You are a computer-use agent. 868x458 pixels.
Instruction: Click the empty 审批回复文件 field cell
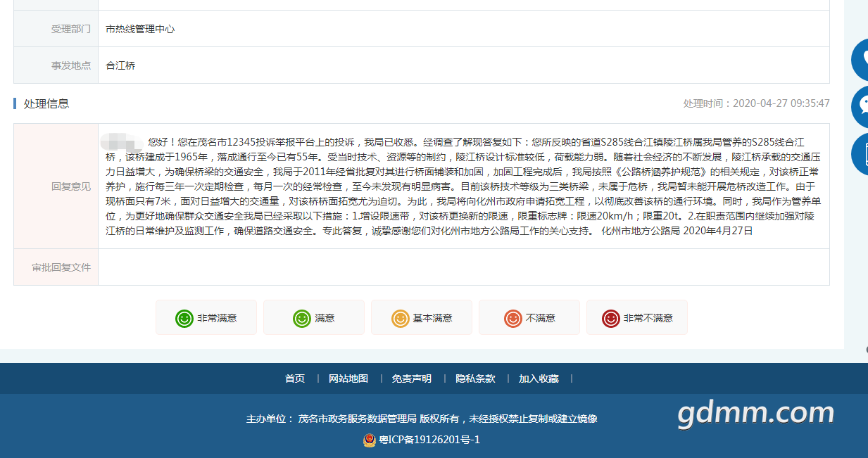(463, 267)
